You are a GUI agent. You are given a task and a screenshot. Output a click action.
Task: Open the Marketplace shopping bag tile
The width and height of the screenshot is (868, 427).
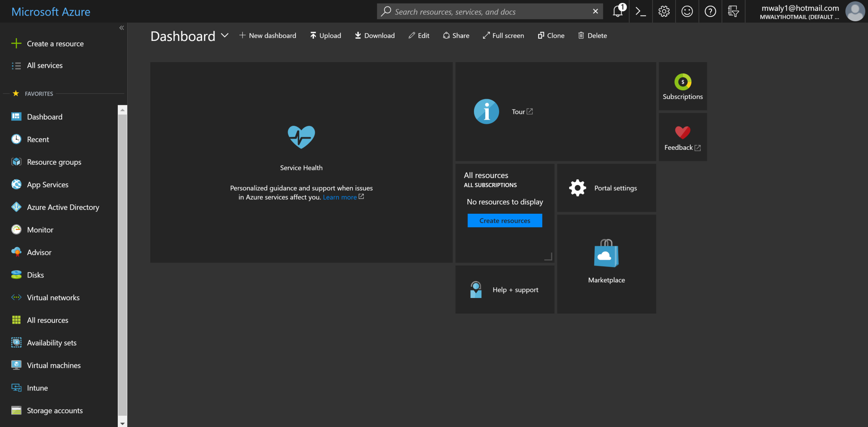point(606,264)
